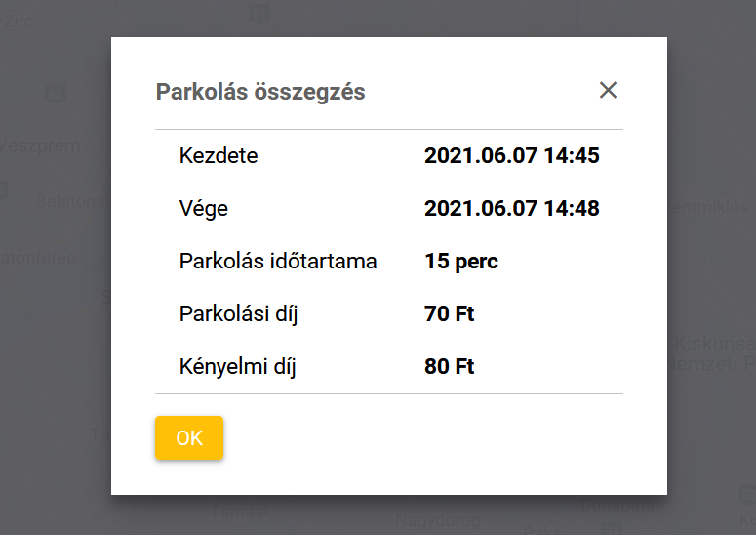Screen dimensions: 756x535
Task: Click the start time 2021.06.07 14:45
Action: (511, 155)
